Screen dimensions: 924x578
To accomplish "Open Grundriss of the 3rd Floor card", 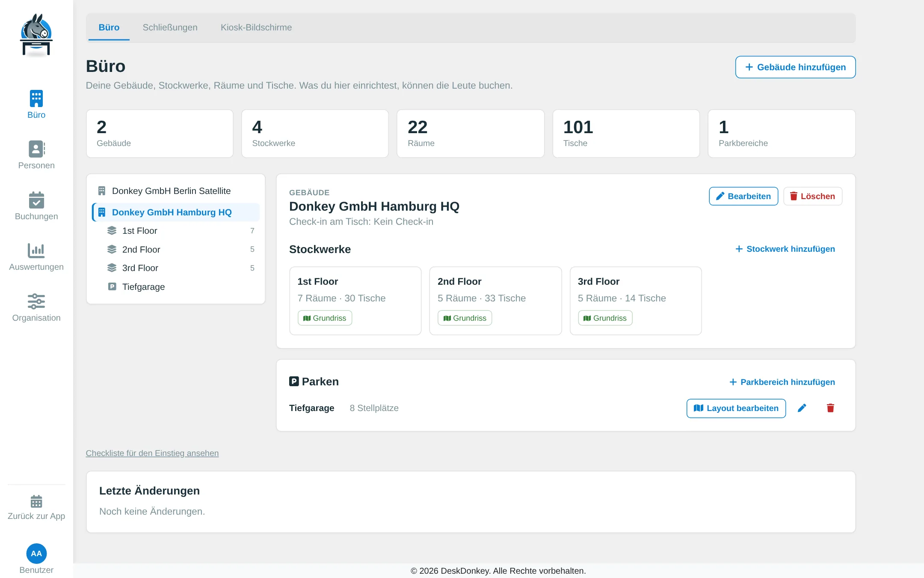I will click(x=605, y=318).
